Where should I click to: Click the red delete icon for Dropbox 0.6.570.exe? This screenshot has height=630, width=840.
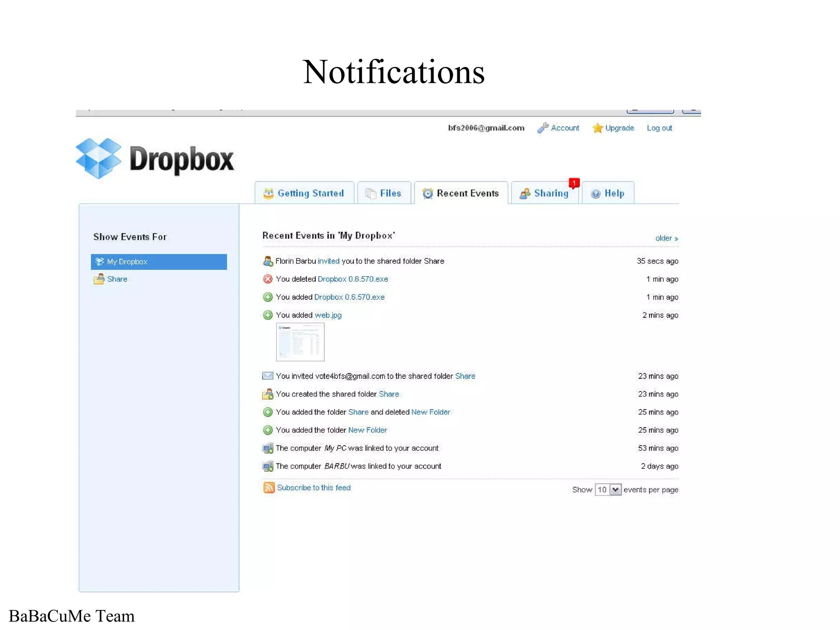(x=268, y=279)
